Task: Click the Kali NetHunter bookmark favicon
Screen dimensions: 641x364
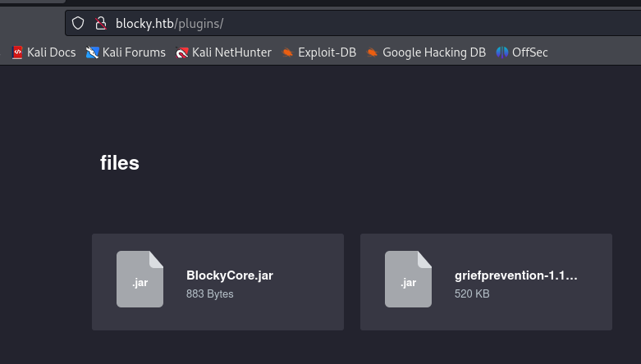Action: pos(182,52)
